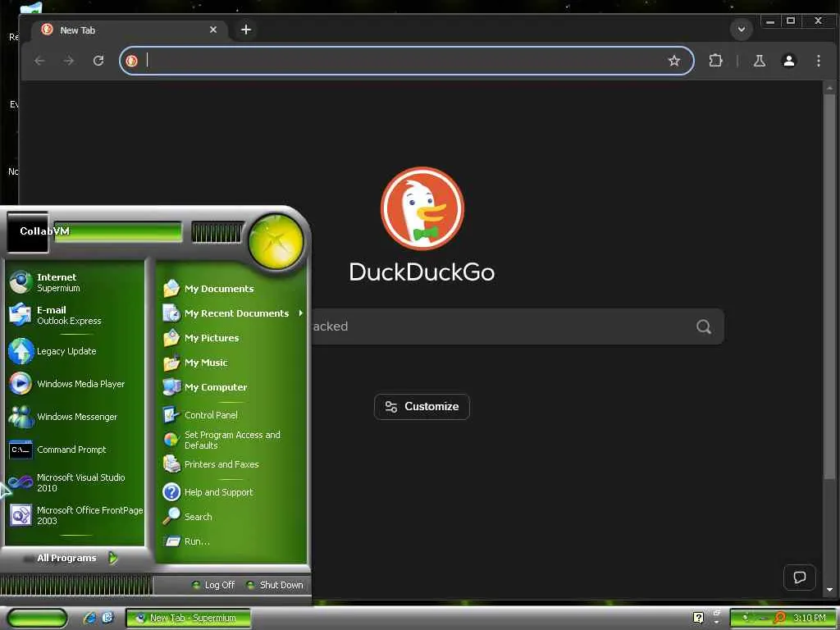Start Windows Media Player

click(75, 384)
